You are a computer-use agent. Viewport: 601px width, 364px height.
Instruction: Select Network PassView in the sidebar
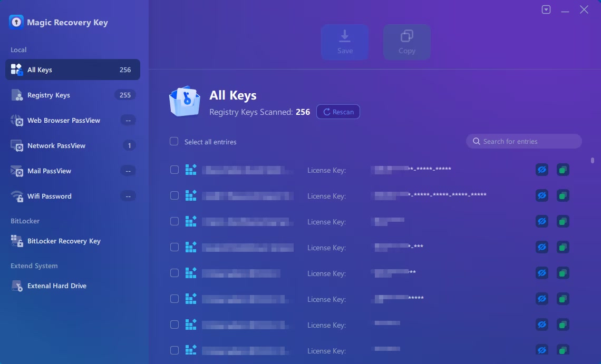tap(73, 145)
